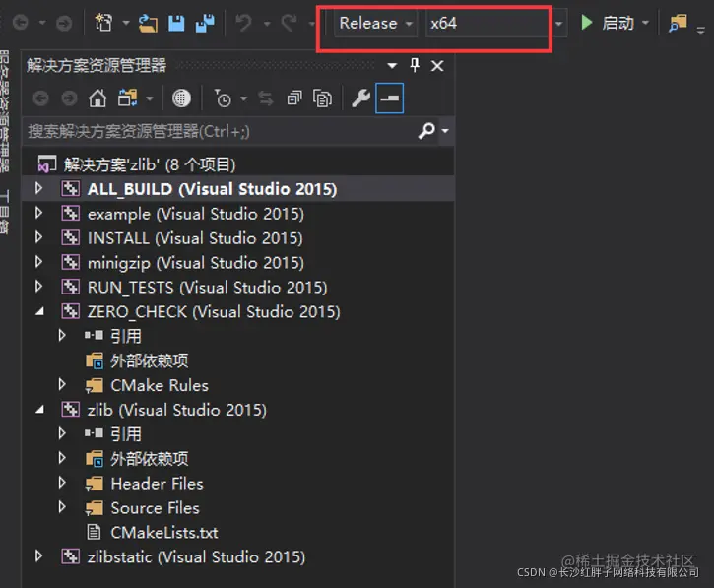Open the search options dropdown arrow
The height and width of the screenshot is (588, 714).
[x=445, y=131]
